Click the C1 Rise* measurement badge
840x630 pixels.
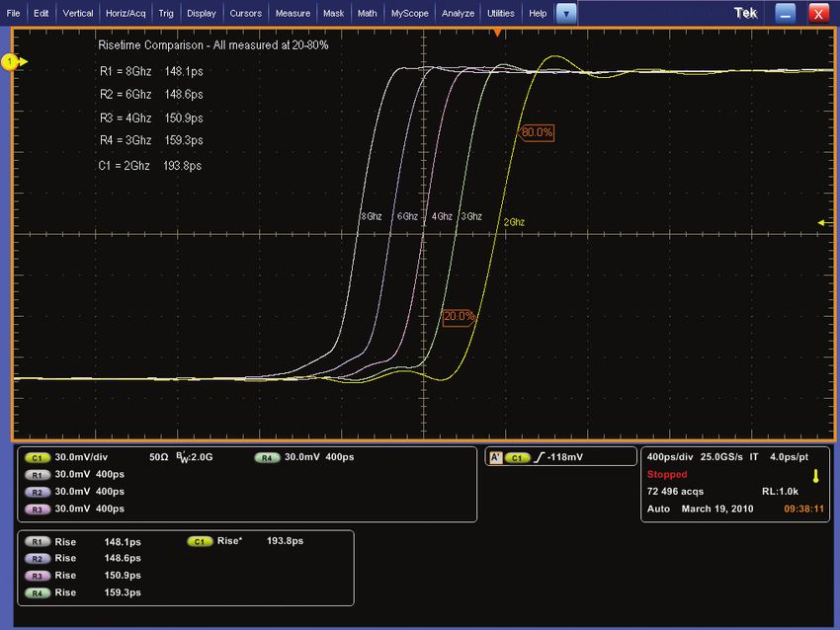pos(200,542)
